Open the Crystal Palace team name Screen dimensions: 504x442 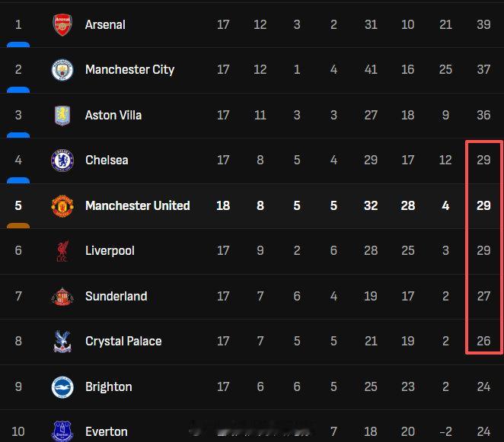coord(123,342)
